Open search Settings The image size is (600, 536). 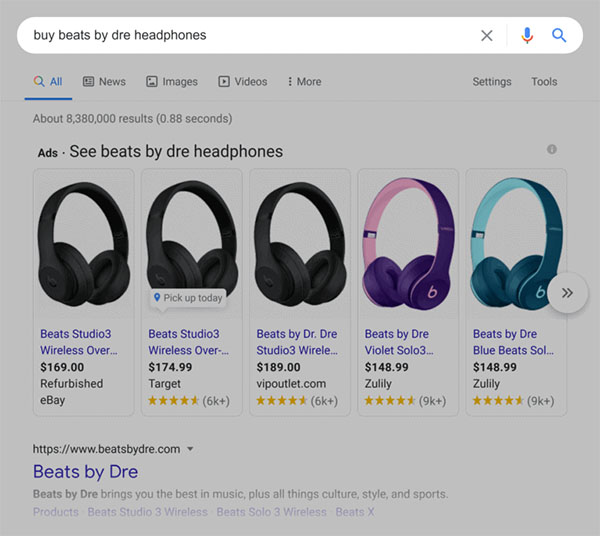(x=492, y=81)
